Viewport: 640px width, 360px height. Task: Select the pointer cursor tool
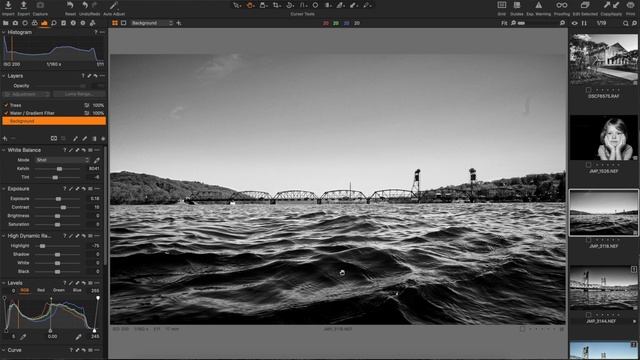(237, 5)
